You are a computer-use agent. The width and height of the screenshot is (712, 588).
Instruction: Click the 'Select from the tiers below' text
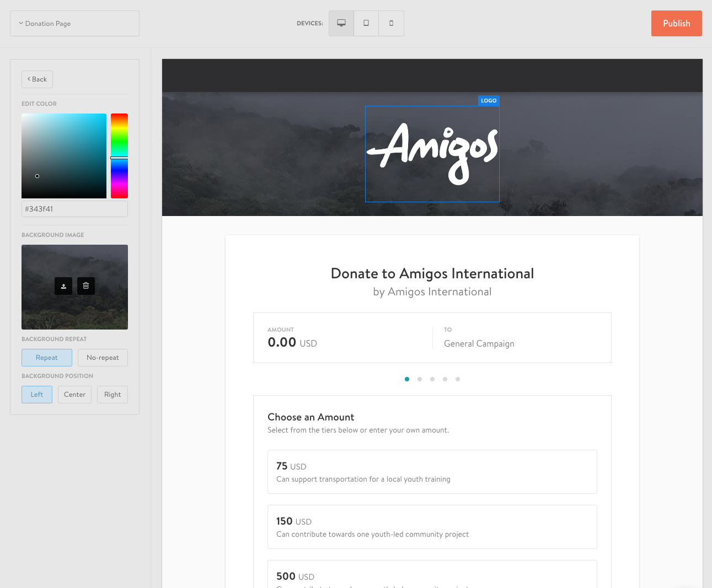358,430
